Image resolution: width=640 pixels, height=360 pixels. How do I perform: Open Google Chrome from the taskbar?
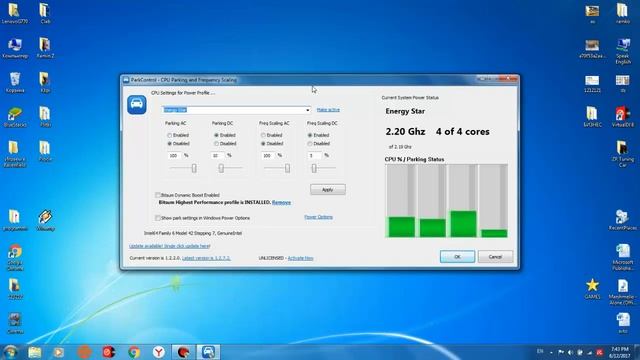tap(134, 352)
